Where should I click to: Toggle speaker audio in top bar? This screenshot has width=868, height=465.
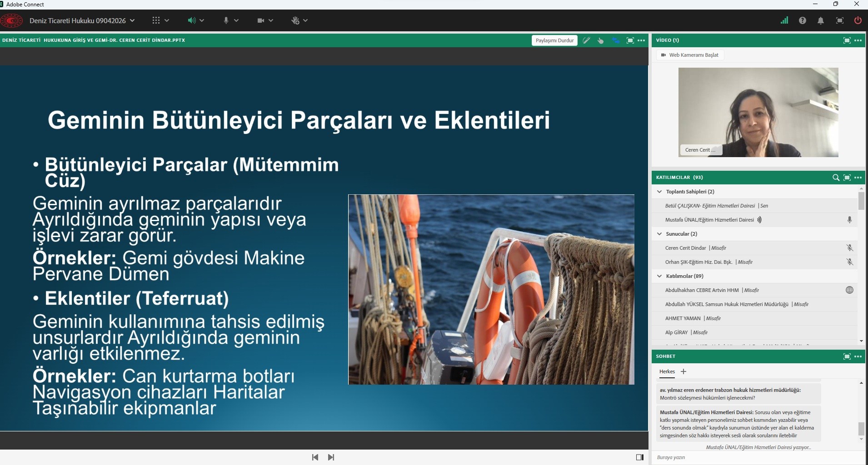pos(191,20)
